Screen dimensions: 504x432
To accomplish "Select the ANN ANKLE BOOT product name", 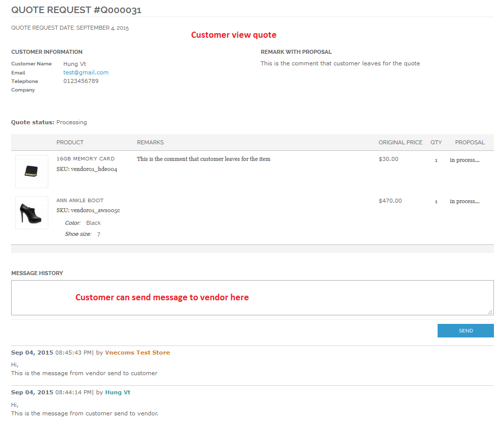I will [x=80, y=200].
